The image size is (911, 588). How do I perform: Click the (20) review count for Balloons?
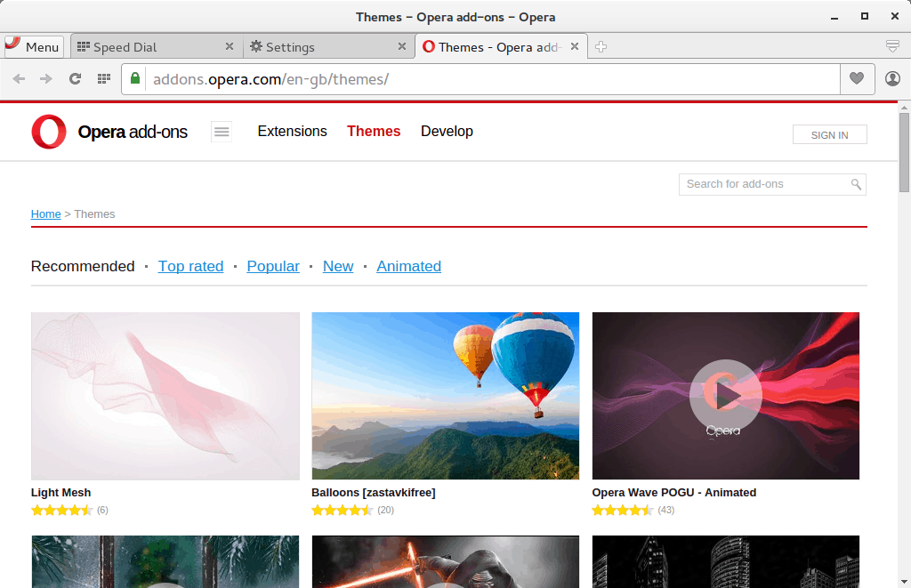click(x=386, y=510)
